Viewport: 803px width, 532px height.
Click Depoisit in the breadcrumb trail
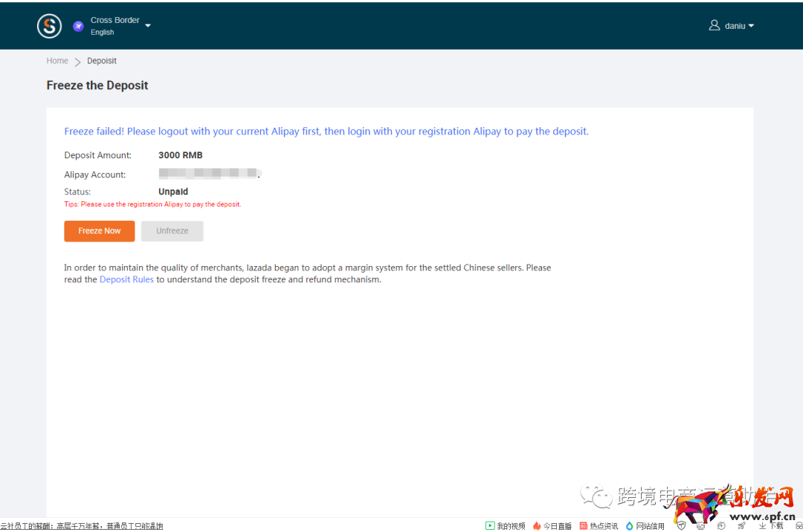(x=102, y=61)
